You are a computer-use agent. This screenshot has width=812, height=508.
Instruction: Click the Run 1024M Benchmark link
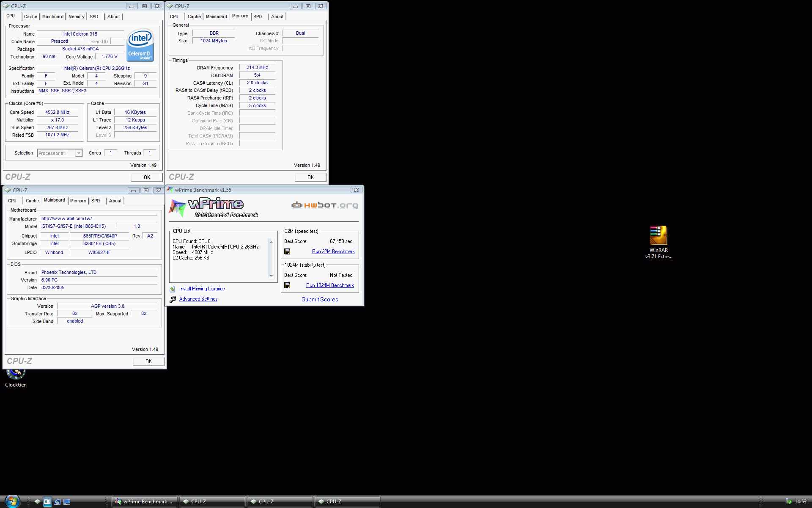tap(330, 285)
